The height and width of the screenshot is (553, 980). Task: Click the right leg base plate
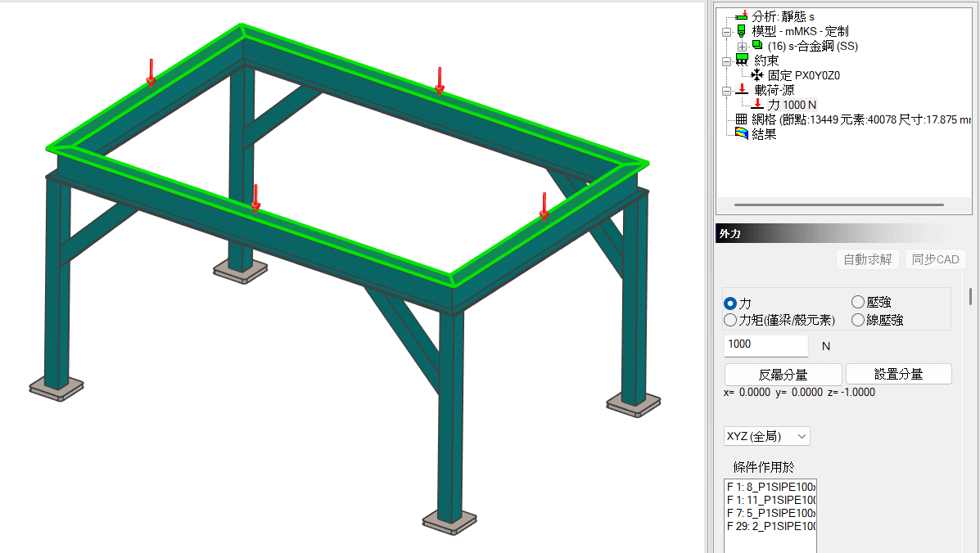pyautogui.click(x=634, y=404)
